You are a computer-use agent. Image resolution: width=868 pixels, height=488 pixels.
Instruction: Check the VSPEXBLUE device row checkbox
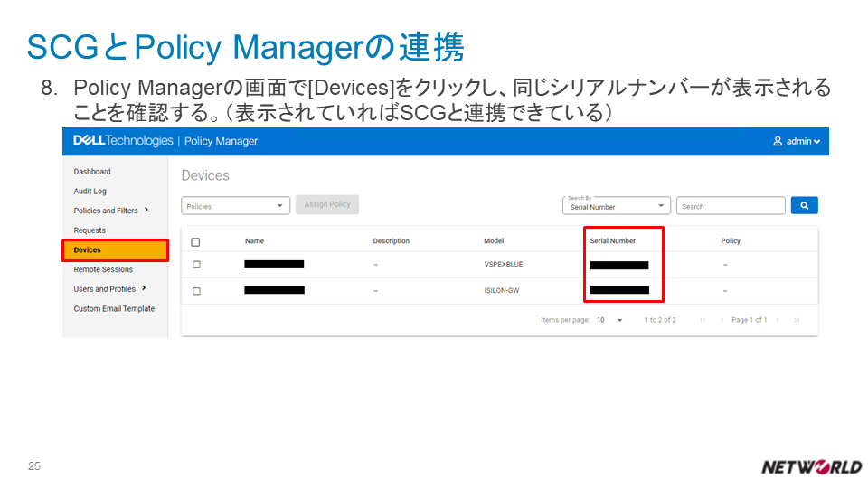coord(196,265)
